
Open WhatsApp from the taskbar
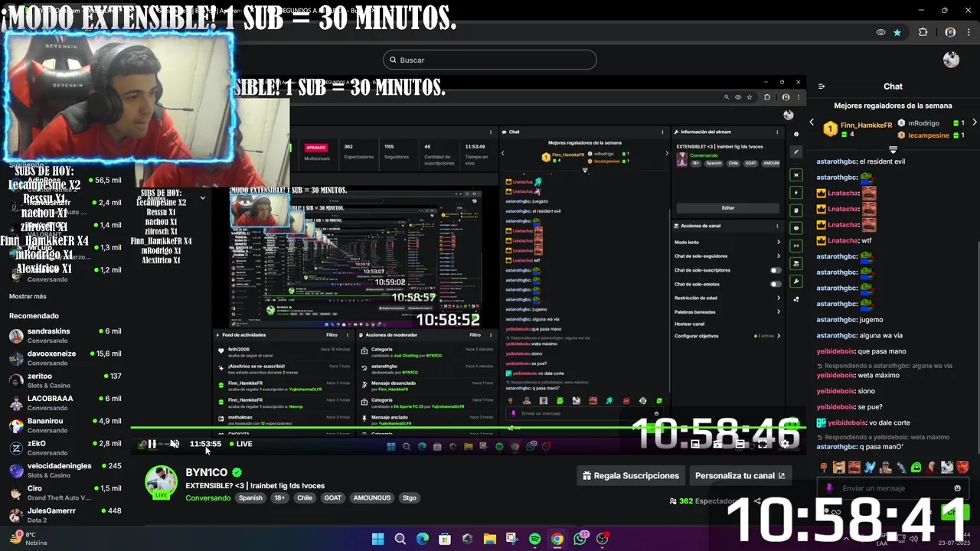(580, 539)
